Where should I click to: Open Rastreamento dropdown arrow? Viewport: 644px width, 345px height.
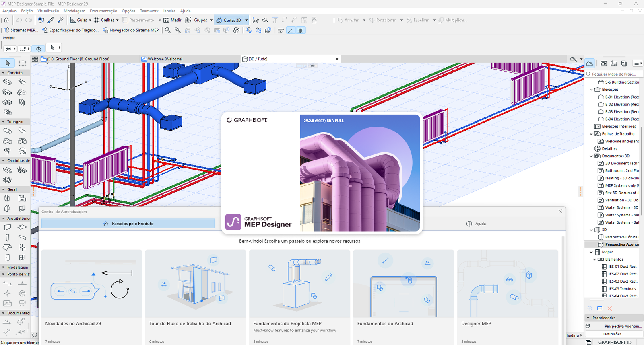point(159,20)
